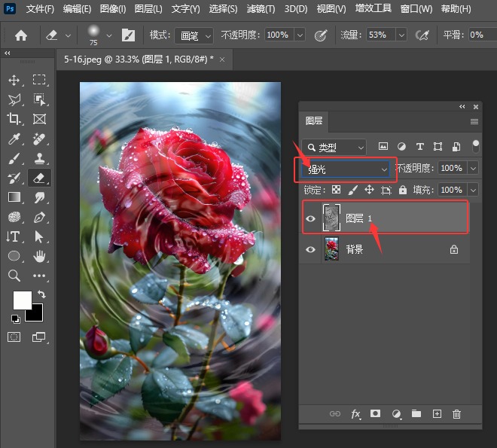Image resolution: width=497 pixels, height=448 pixels.
Task: Swap foreground and background colors
Action: point(41,294)
